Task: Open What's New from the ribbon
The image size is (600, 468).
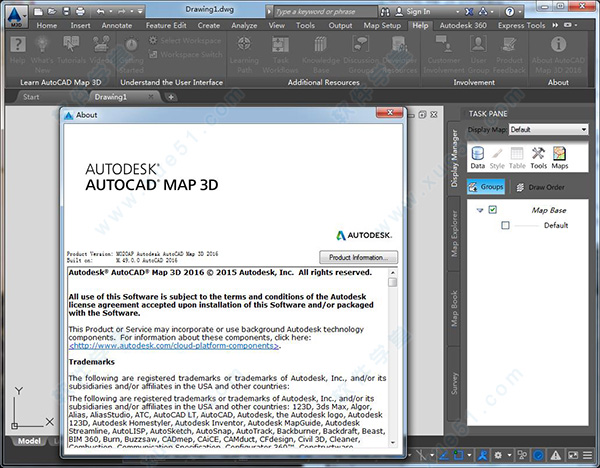Action: pyautogui.click(x=42, y=54)
